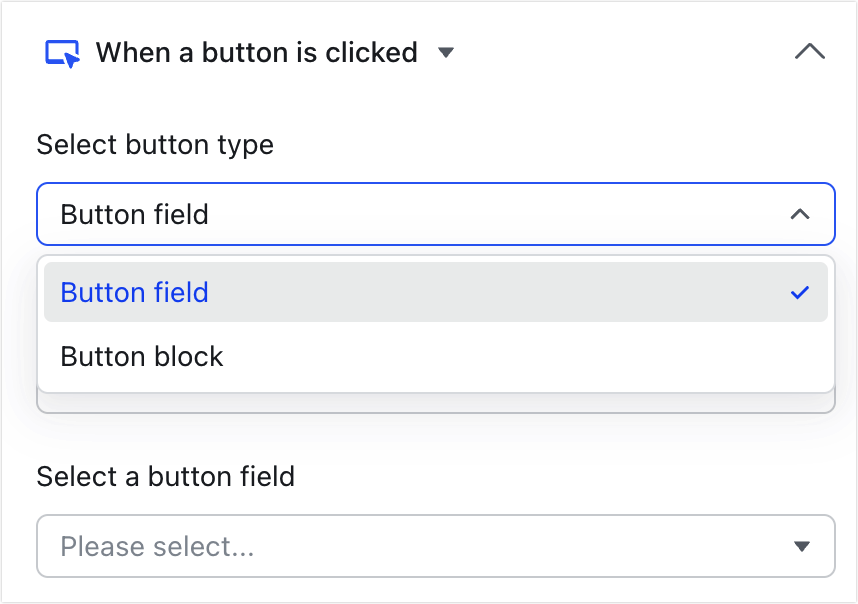
Task: Collapse the When a button is clicked panel
Action: click(x=810, y=51)
